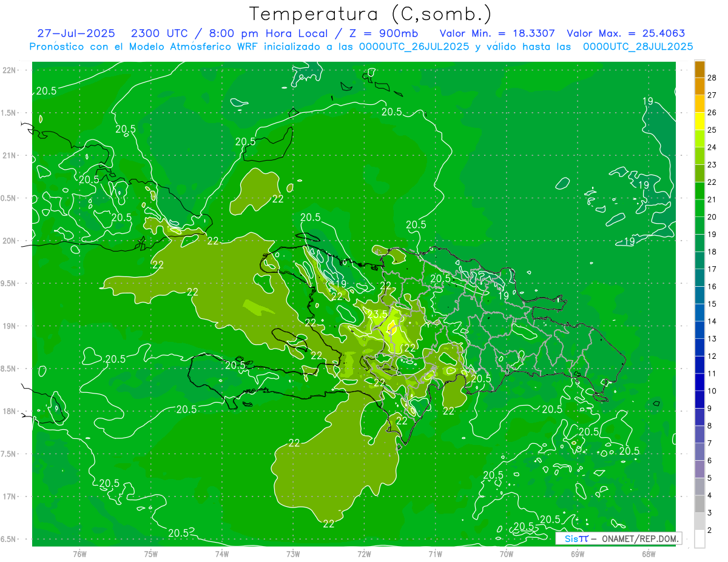Click the purple swatch between 6 and 7
Image resolution: width=728 pixels, height=562 pixels.
(x=699, y=452)
